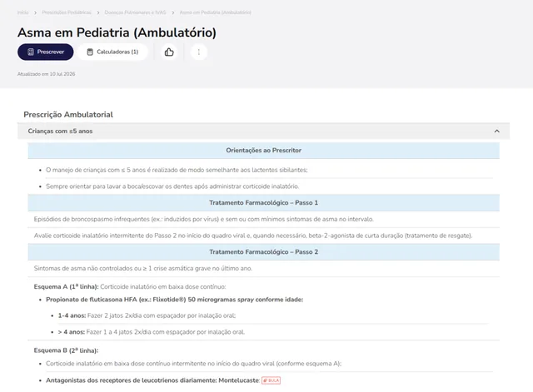Click the '> 4 anos' dosage line

(x=152, y=332)
